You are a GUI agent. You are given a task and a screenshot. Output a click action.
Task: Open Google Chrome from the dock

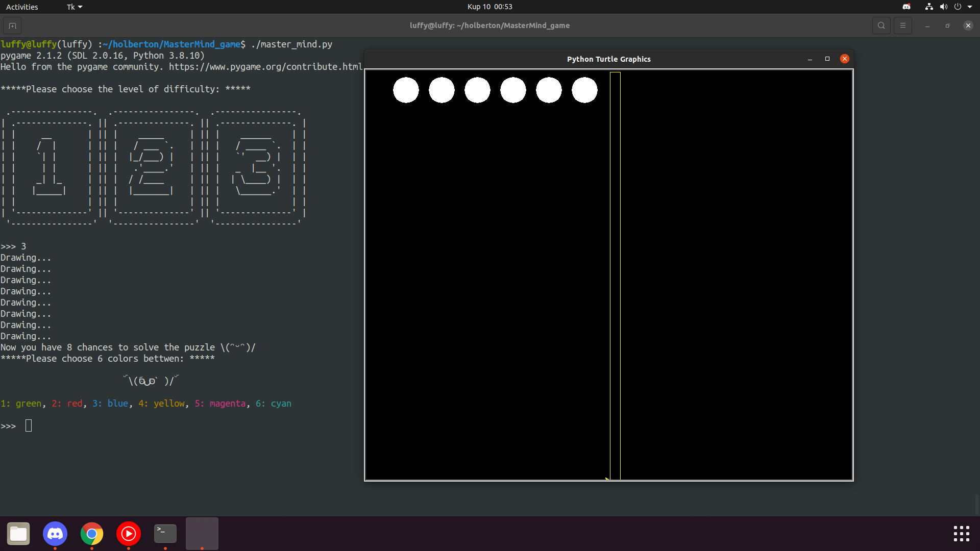point(92,534)
